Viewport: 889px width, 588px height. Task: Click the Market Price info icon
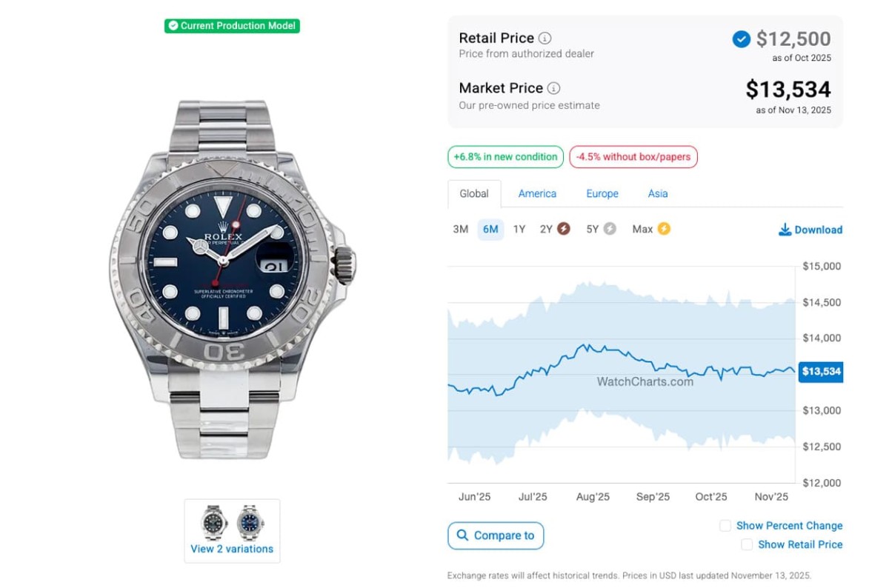(553, 88)
